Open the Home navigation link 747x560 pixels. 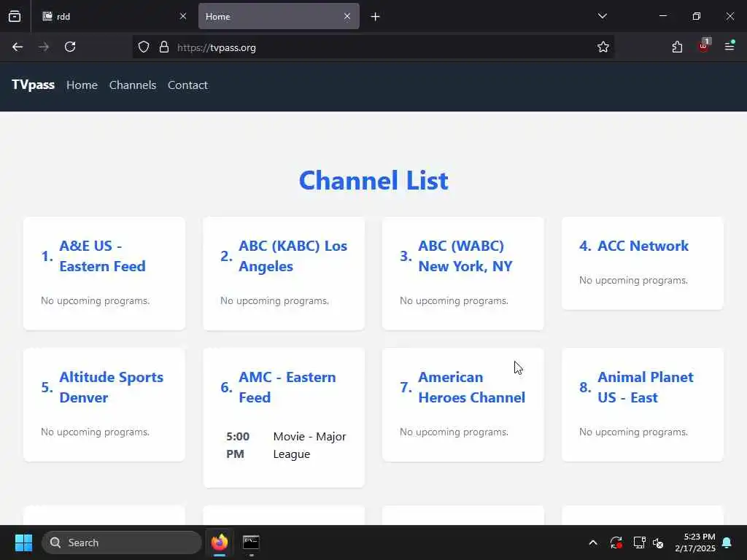tap(82, 85)
